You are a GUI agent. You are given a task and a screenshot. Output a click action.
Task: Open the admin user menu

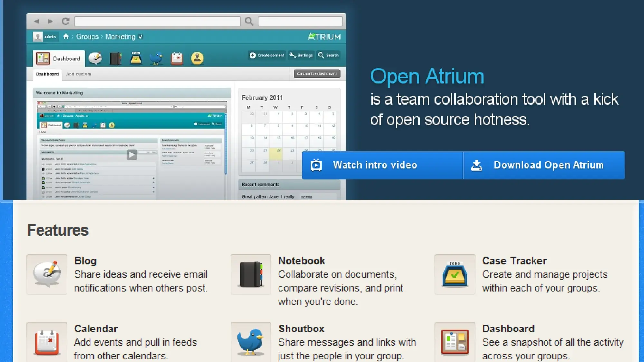point(45,37)
